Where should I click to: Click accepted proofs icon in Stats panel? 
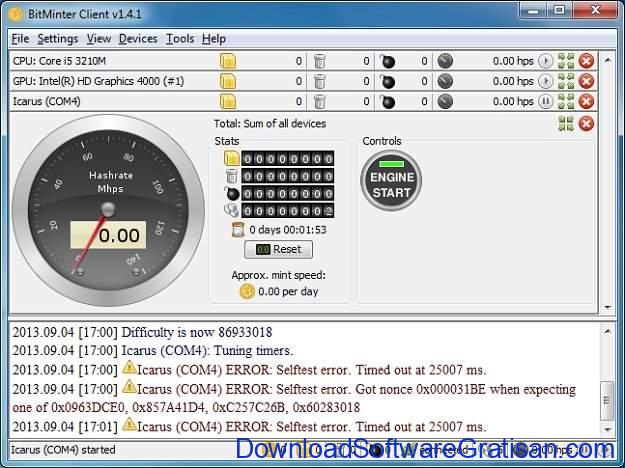tap(232, 159)
